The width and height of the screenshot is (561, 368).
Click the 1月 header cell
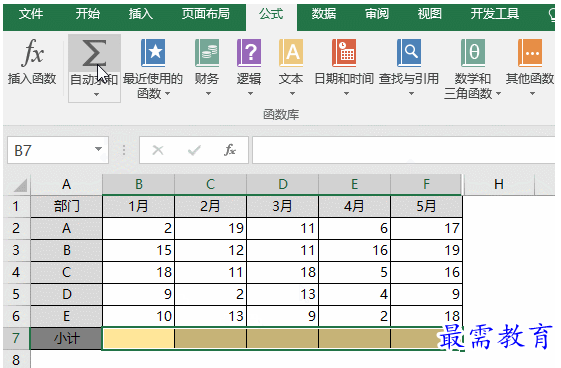click(138, 206)
